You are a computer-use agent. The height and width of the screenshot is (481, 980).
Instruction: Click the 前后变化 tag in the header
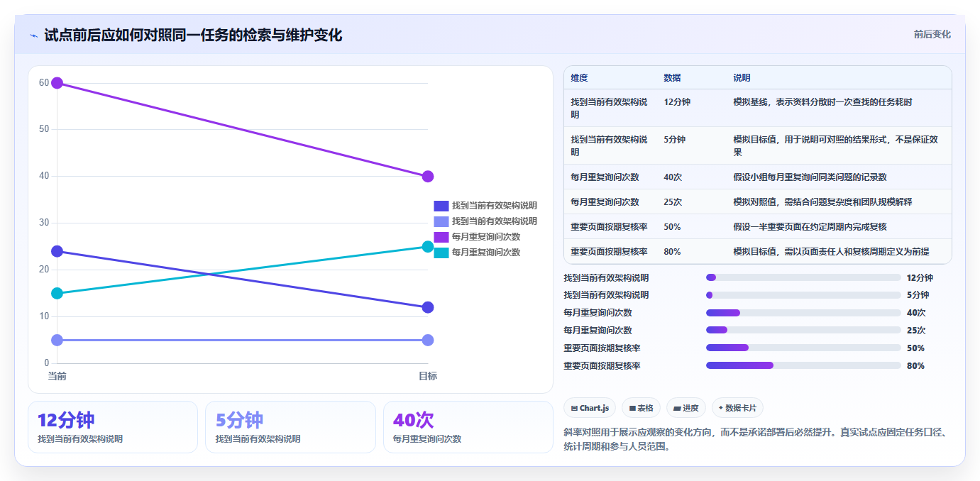click(932, 34)
